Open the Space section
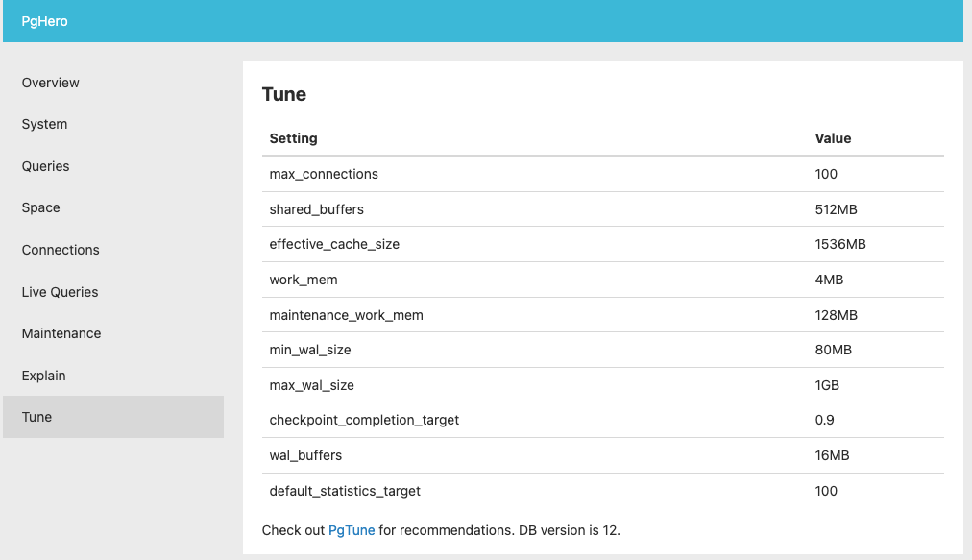Image resolution: width=972 pixels, height=560 pixels. (x=38, y=207)
